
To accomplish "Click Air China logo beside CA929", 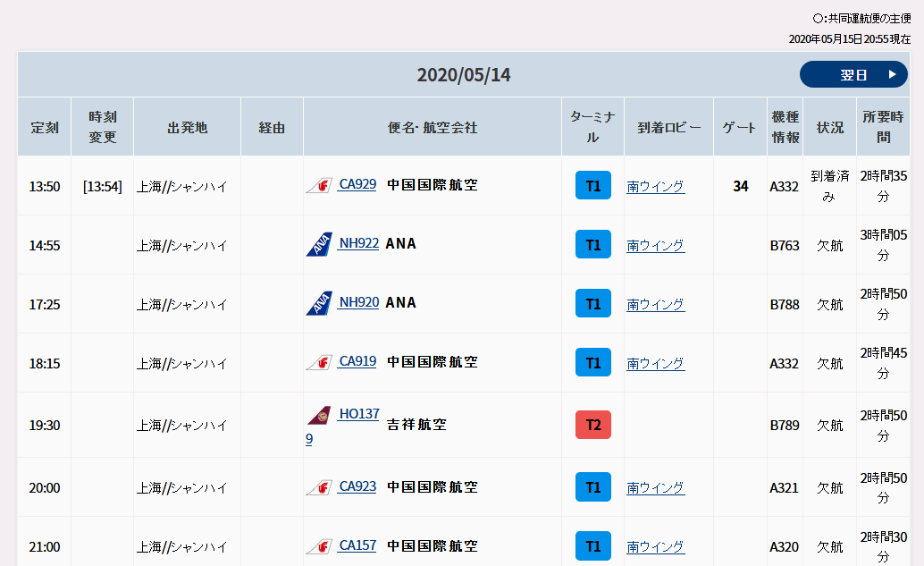I will click(x=319, y=186).
